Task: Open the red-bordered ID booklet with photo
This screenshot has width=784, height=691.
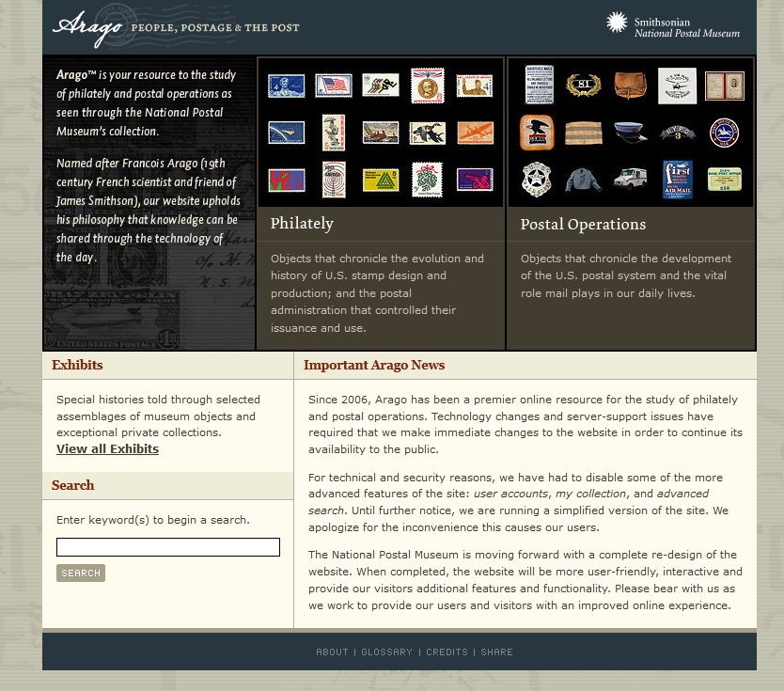Action: coord(725,86)
